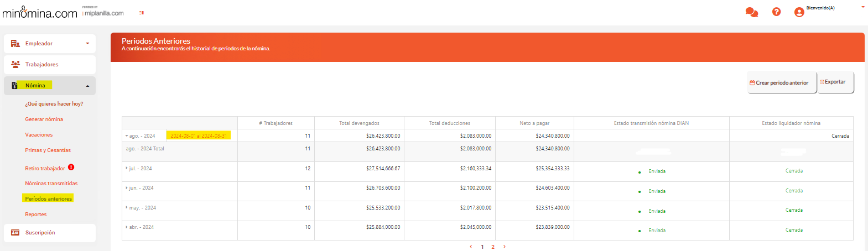Select page 1 in pagination
This screenshot has width=868, height=251.
coord(482,247)
